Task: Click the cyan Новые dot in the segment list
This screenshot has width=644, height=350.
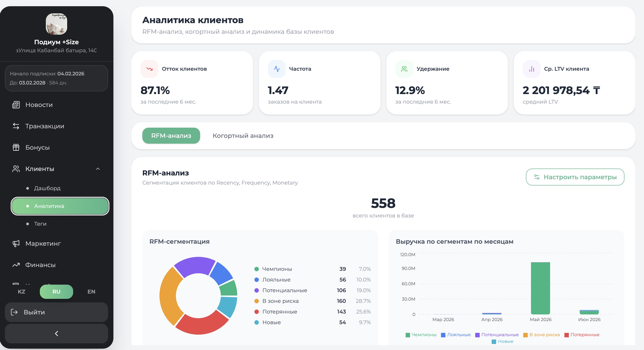Action: [x=256, y=322]
